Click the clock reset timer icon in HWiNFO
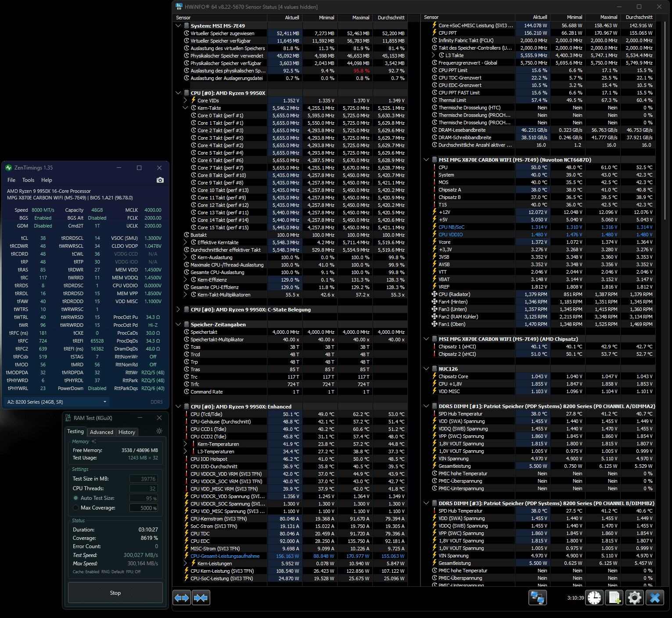 click(594, 598)
